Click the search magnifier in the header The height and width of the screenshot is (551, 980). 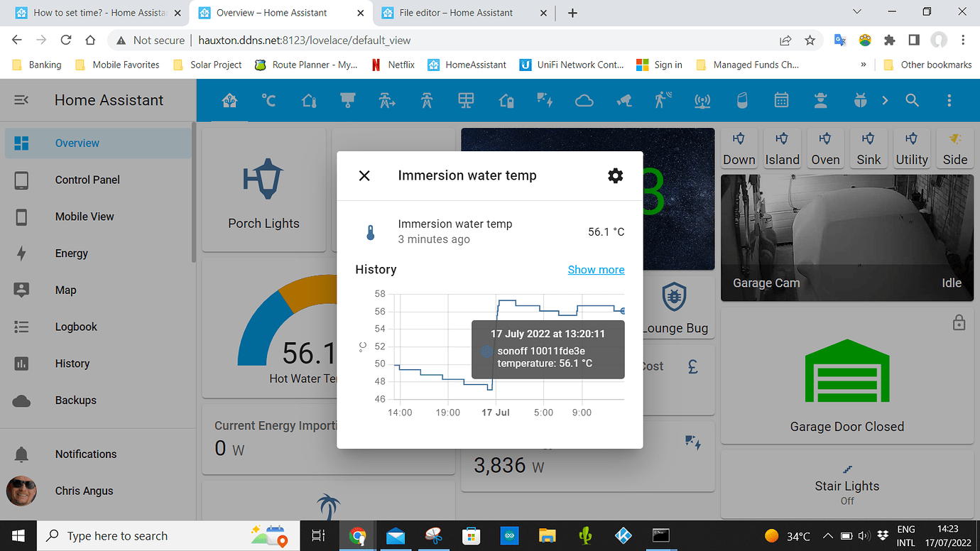(912, 100)
